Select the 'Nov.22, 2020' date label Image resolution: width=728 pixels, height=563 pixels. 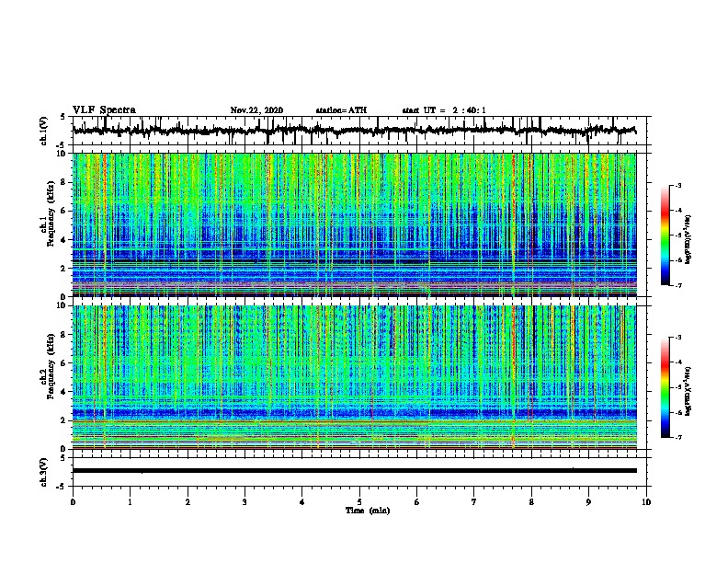(x=256, y=110)
